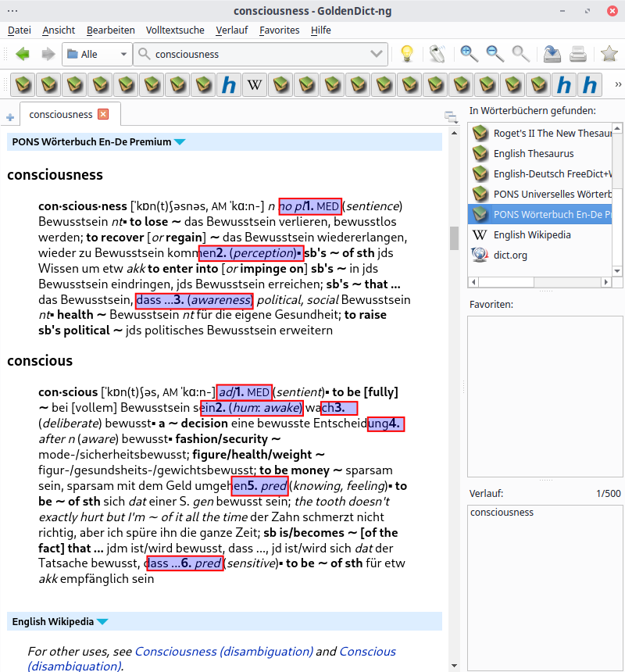Select highlighted PONS Wörterbuch En-De list entry
The width and height of the screenshot is (625, 672).
pyautogui.click(x=541, y=214)
